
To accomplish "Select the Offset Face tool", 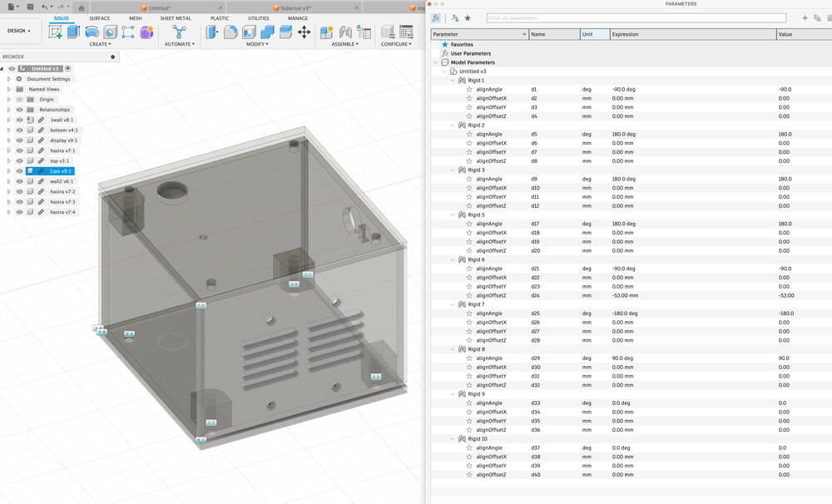I will pyautogui.click(x=285, y=32).
